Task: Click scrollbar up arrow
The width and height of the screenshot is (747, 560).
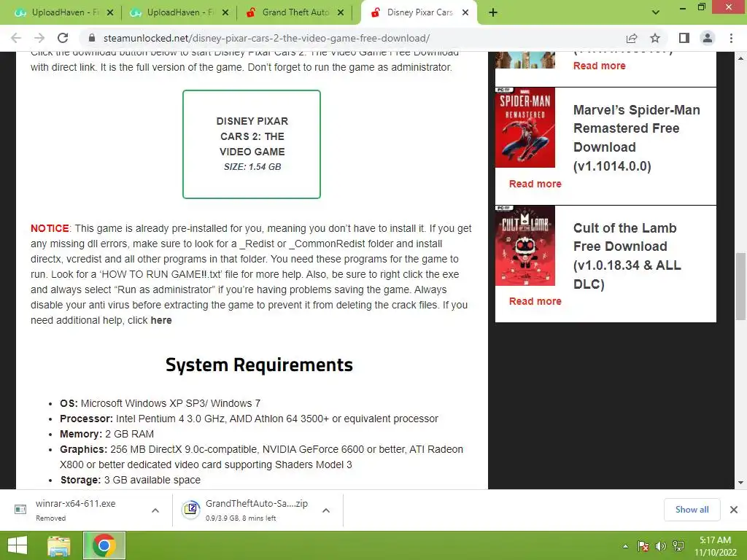Action: pos(740,58)
